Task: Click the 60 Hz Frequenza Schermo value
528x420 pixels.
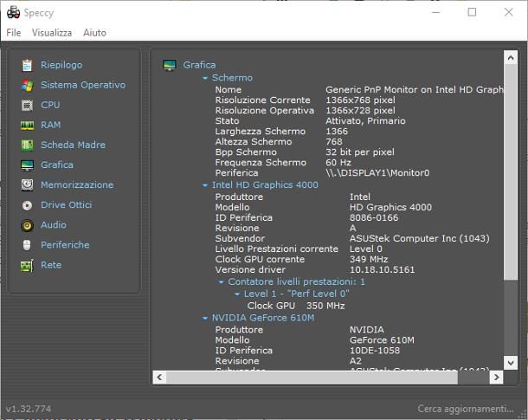Action: (x=338, y=163)
